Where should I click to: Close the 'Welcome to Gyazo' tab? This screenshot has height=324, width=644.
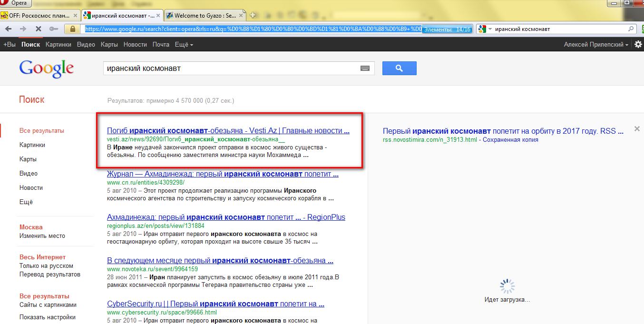242,16
